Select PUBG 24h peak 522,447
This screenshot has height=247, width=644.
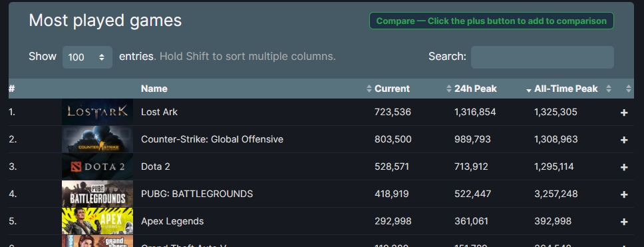click(x=472, y=194)
